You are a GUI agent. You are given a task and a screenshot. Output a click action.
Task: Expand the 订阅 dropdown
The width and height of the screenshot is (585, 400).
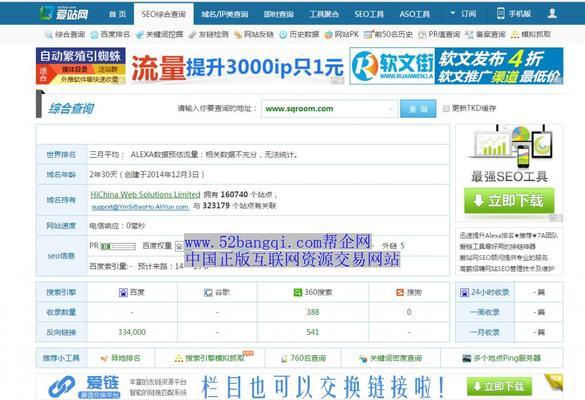click(463, 14)
